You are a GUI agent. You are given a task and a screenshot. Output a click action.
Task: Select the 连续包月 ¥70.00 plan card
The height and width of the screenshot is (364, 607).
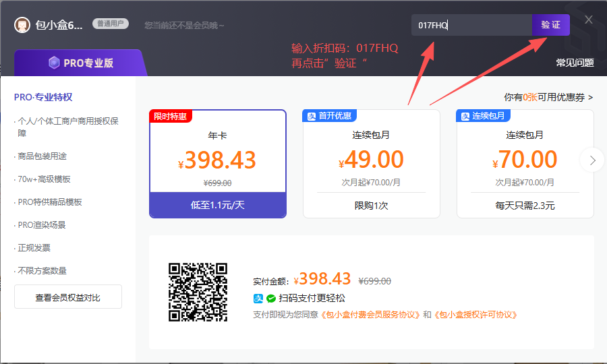[x=525, y=164]
